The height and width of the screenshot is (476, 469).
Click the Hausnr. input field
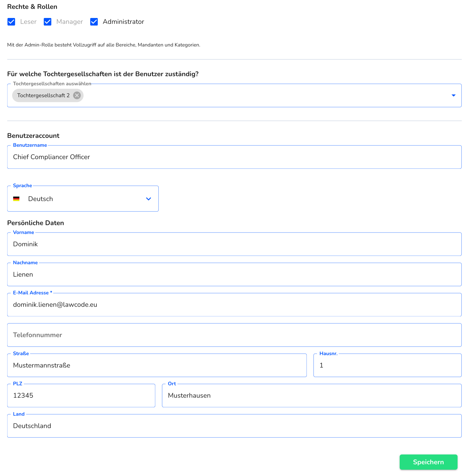(x=388, y=365)
